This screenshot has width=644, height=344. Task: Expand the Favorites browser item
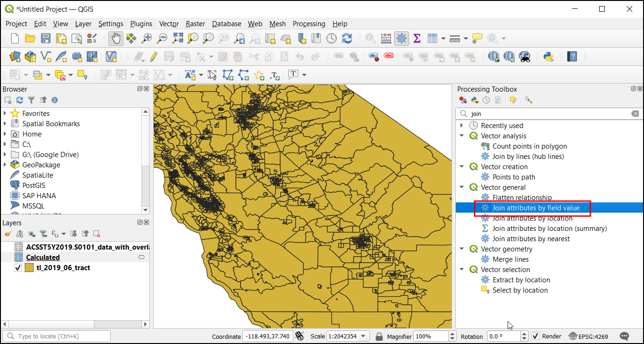pyautogui.click(x=5, y=113)
